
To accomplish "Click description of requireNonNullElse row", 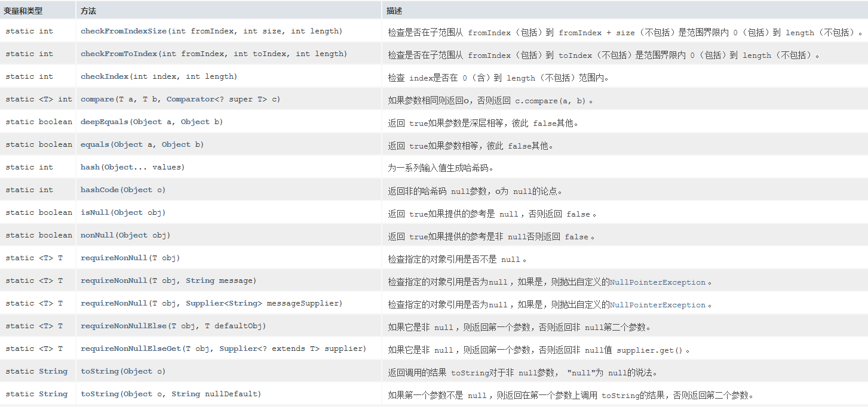I will coord(520,327).
